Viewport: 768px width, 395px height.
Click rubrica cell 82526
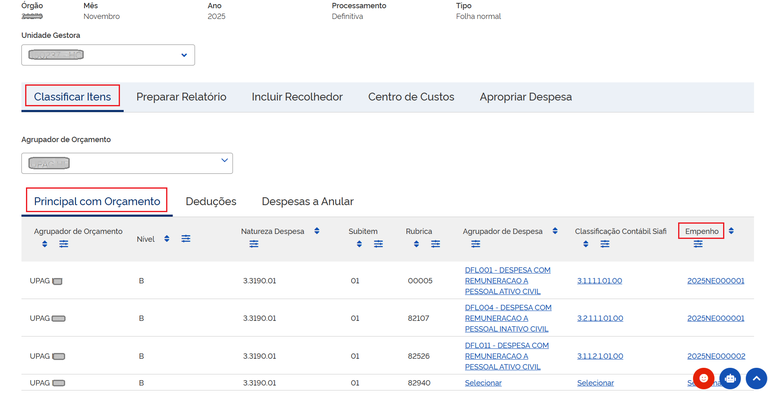click(x=419, y=356)
